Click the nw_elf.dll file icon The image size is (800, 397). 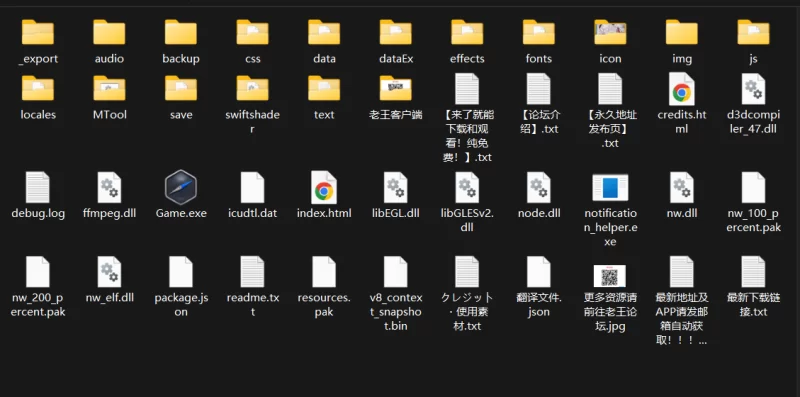pos(109,271)
